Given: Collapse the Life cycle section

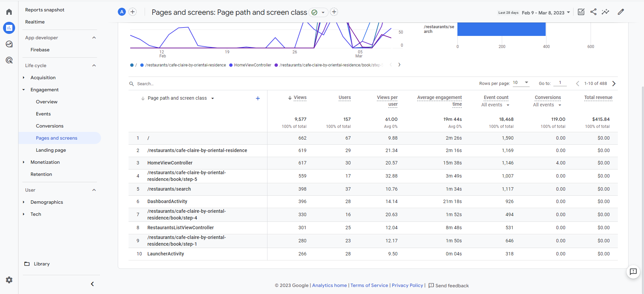Looking at the screenshot, I should (x=94, y=65).
